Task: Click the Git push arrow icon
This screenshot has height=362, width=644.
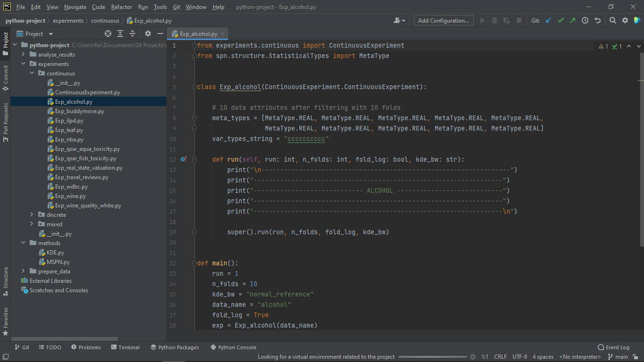Action: click(573, 20)
